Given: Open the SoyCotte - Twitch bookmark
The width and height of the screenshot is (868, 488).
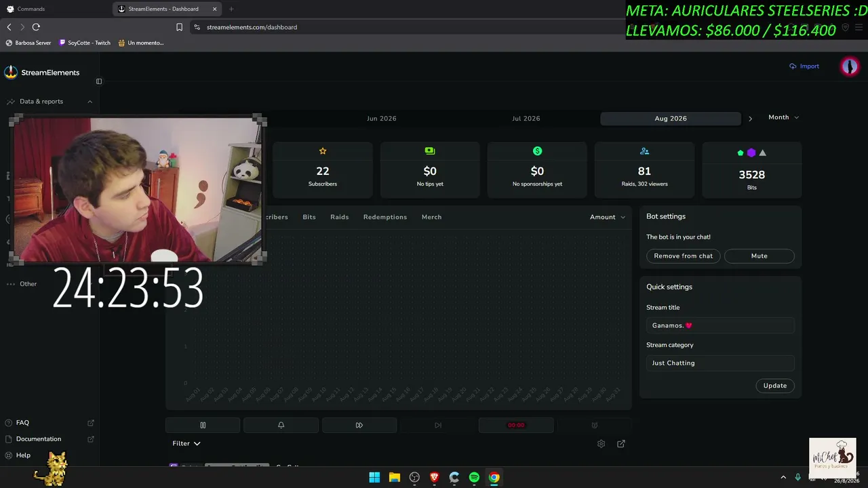Looking at the screenshot, I should [x=85, y=43].
